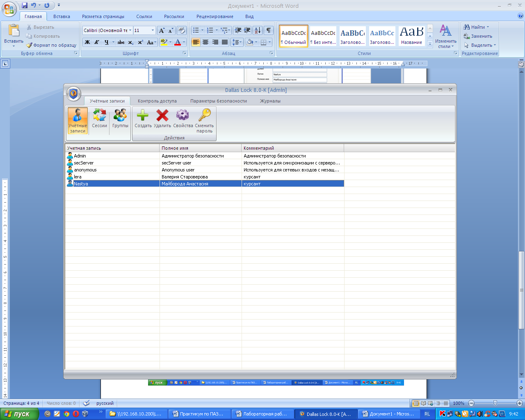
Task: Click the sort А-Я icon in Word ribbon
Action: 258,30
